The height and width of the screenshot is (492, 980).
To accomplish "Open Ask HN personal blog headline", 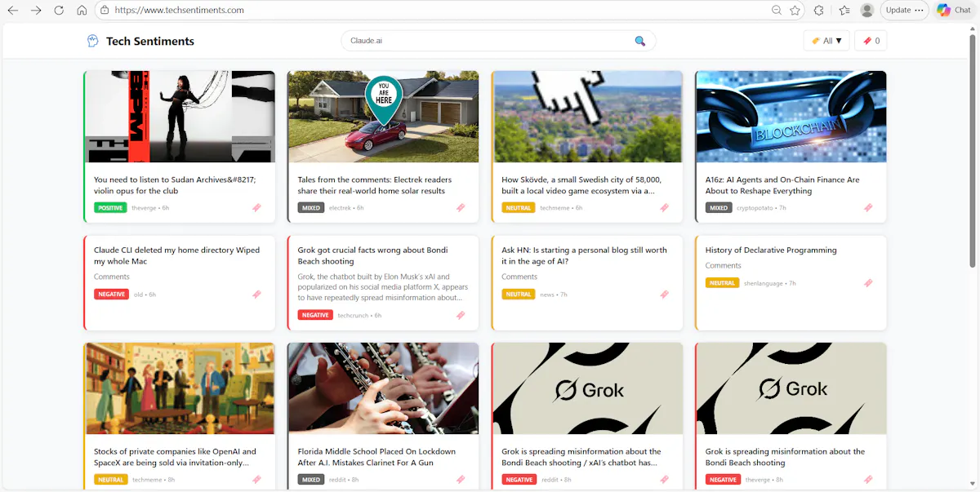I will [584, 255].
